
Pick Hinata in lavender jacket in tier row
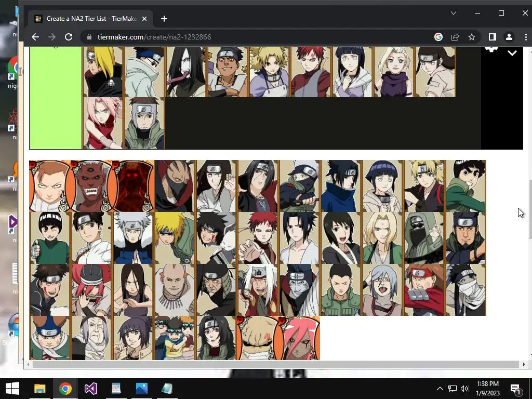point(353,72)
